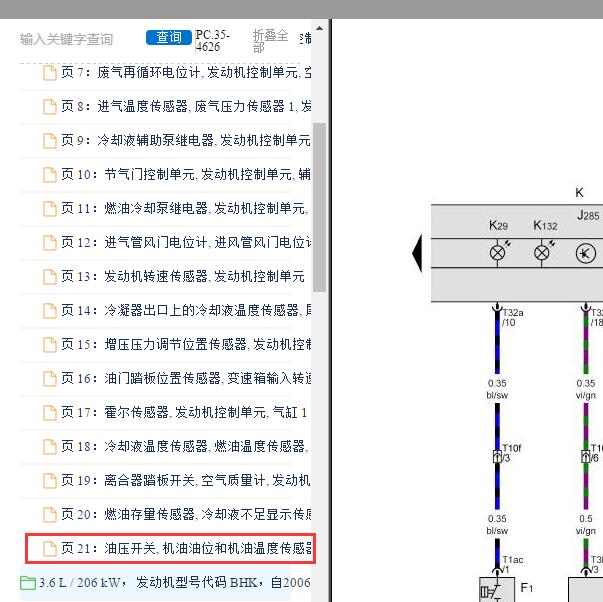Open tree item 页 14: 冷凝器出口上的冷却液温度传感器

coord(177,310)
